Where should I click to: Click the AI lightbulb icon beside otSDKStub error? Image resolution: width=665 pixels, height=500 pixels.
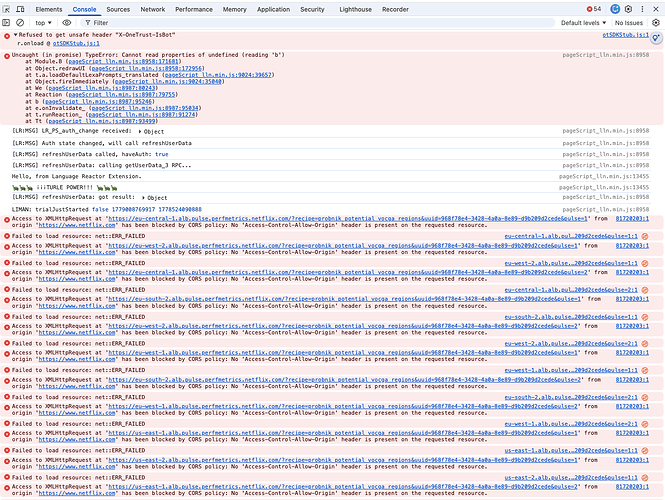click(656, 38)
